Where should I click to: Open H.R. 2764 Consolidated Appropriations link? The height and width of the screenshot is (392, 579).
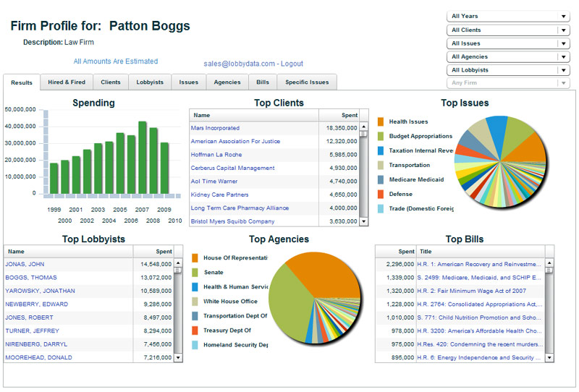click(x=480, y=304)
